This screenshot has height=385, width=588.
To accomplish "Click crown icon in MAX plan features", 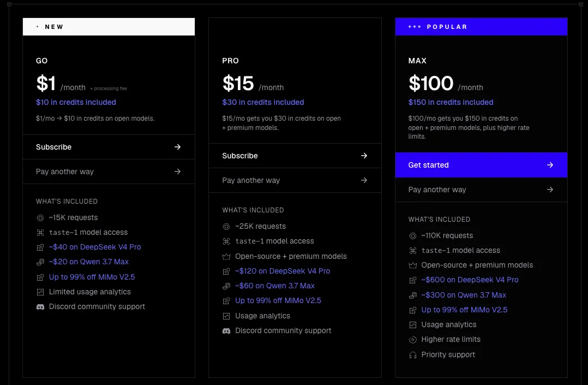I will tap(412, 265).
